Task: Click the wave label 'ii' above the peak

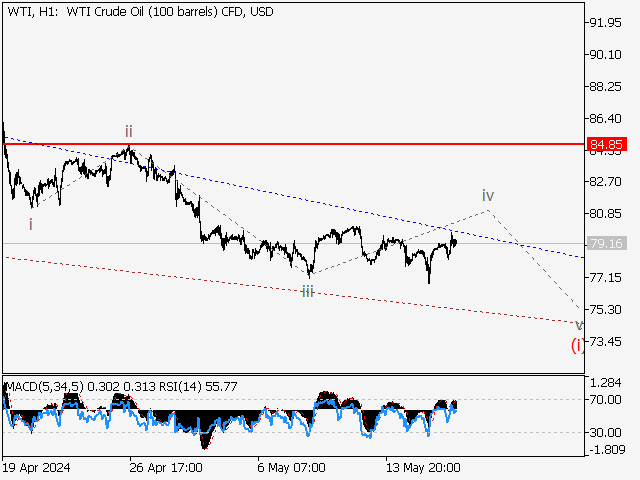Action: tap(129, 131)
